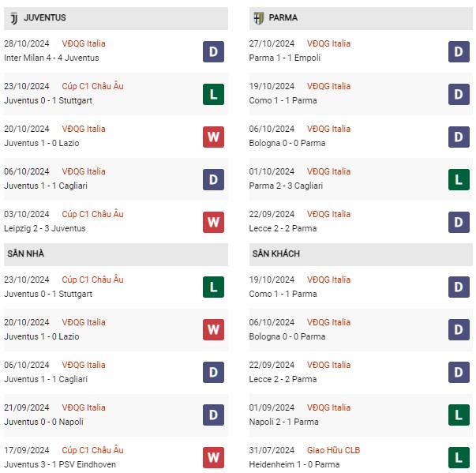Click the Lecce 2 - 2 Parma result under PARMA
The height and width of the screenshot is (473, 476).
coord(283,228)
